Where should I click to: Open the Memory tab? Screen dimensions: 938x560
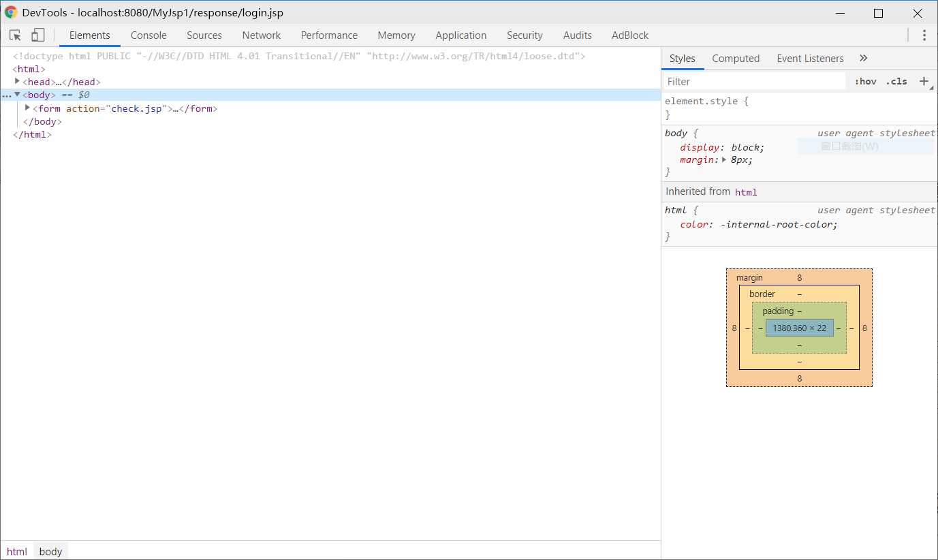coord(396,35)
